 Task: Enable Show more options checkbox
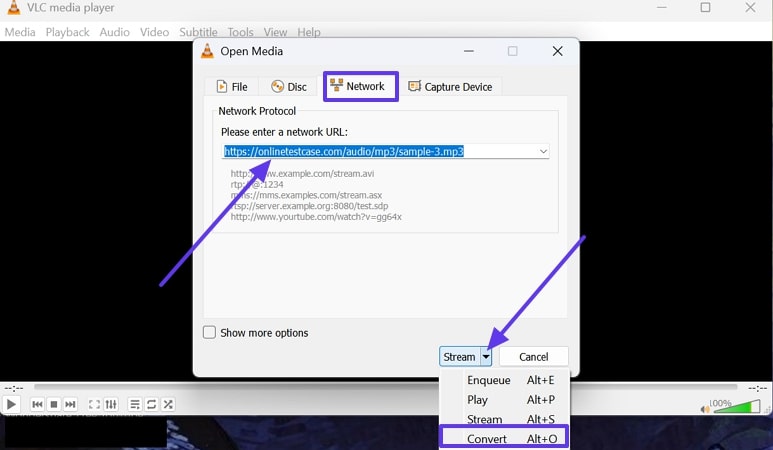[210, 332]
